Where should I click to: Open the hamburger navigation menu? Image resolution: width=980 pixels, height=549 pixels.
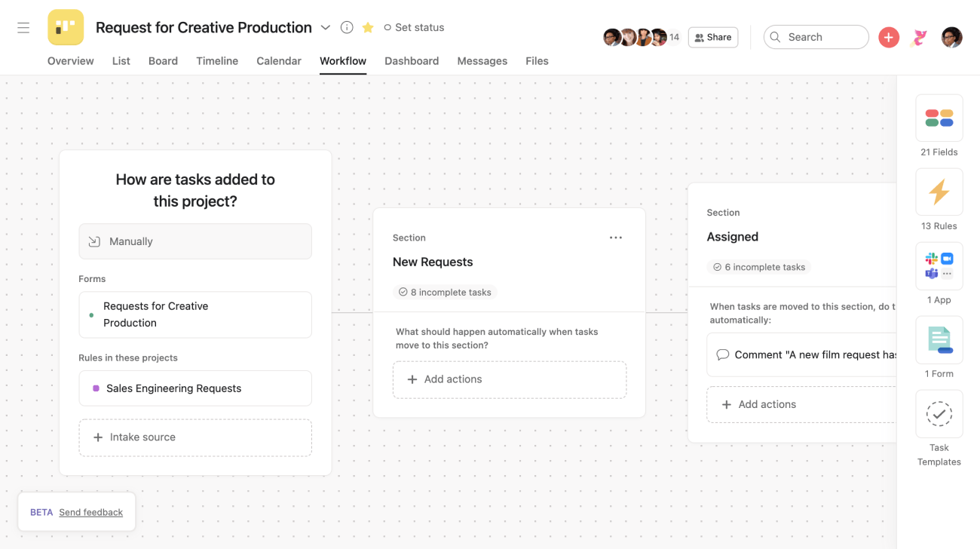(23, 27)
